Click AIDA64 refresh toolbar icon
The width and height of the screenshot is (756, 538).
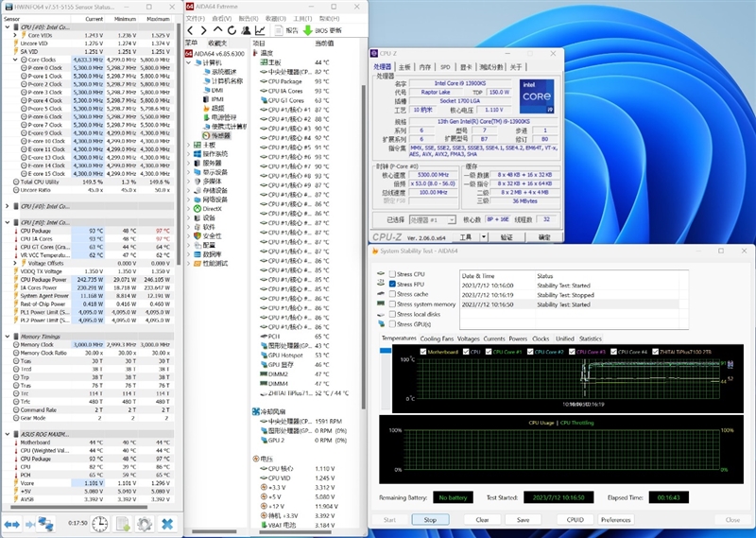[x=232, y=30]
